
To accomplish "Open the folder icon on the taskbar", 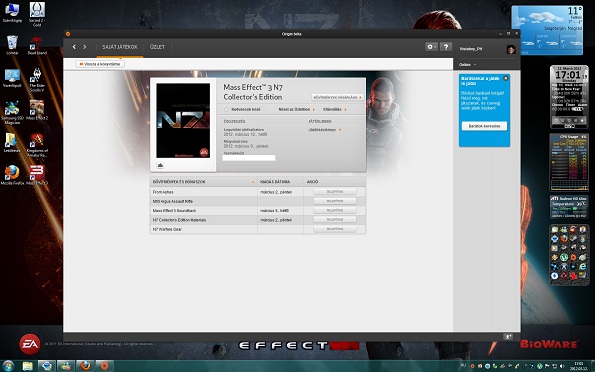I will [x=27, y=366].
